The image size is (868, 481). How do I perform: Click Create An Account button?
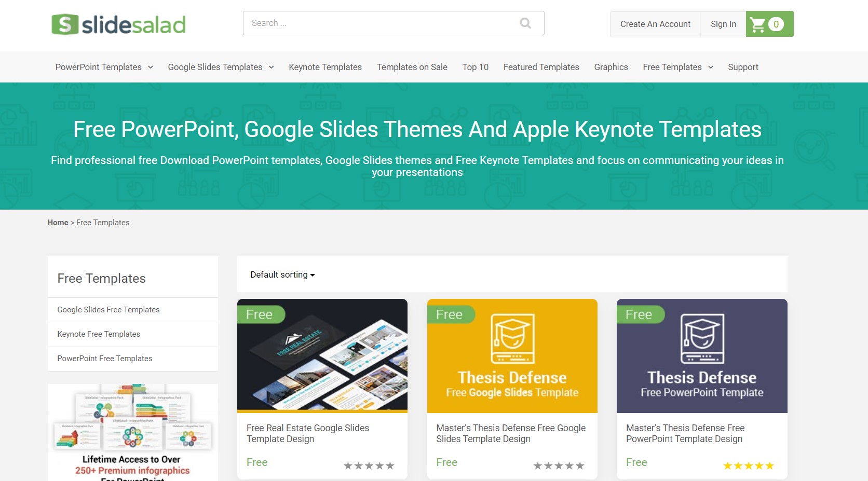(656, 24)
